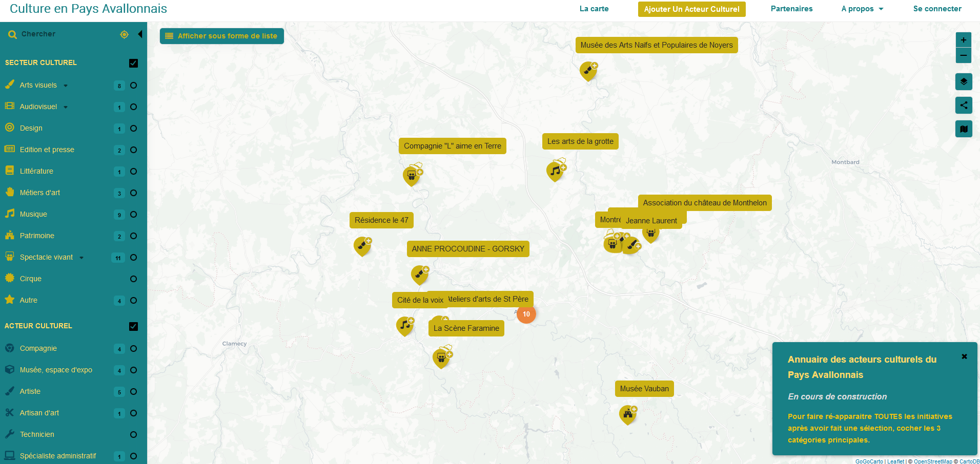The image size is (980, 464).
Task: Click the Design category icon
Action: click(x=10, y=128)
